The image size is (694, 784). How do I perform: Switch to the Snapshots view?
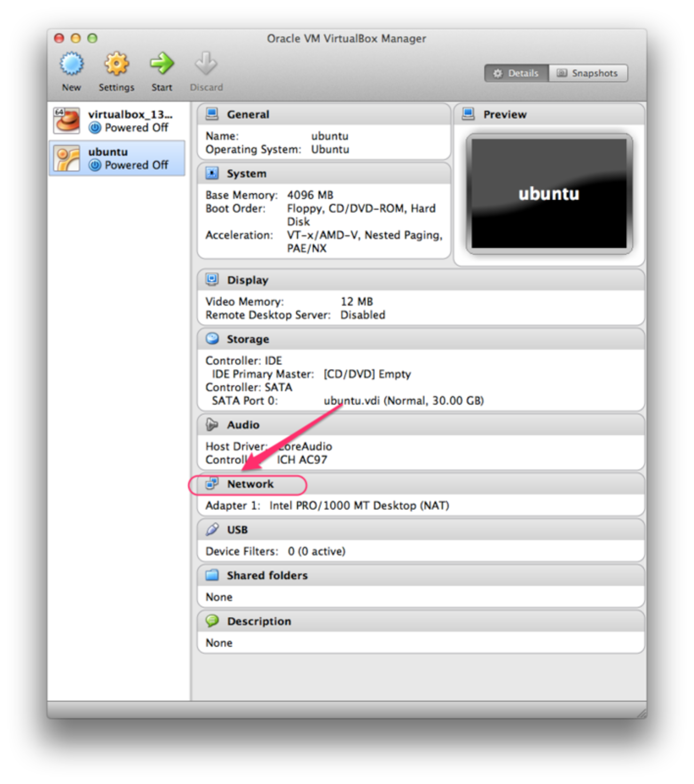588,73
